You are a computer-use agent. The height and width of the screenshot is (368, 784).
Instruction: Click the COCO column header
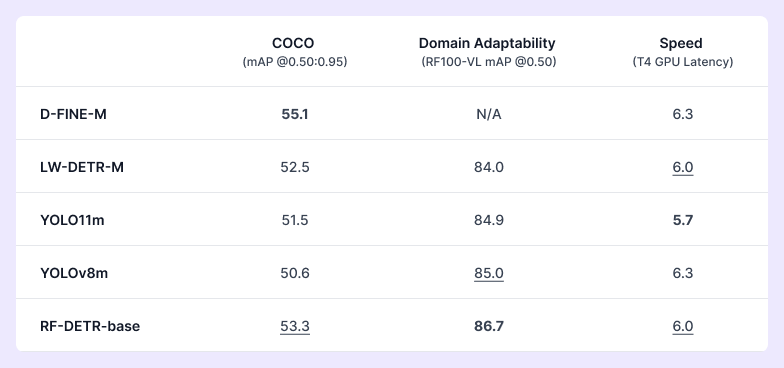tap(293, 44)
